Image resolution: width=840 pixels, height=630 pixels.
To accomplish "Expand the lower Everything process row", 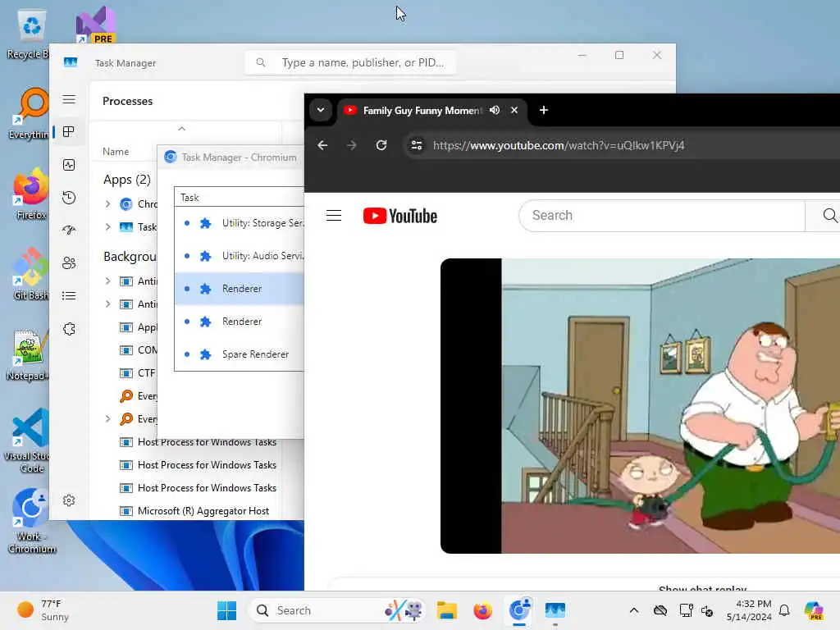I will (x=107, y=419).
